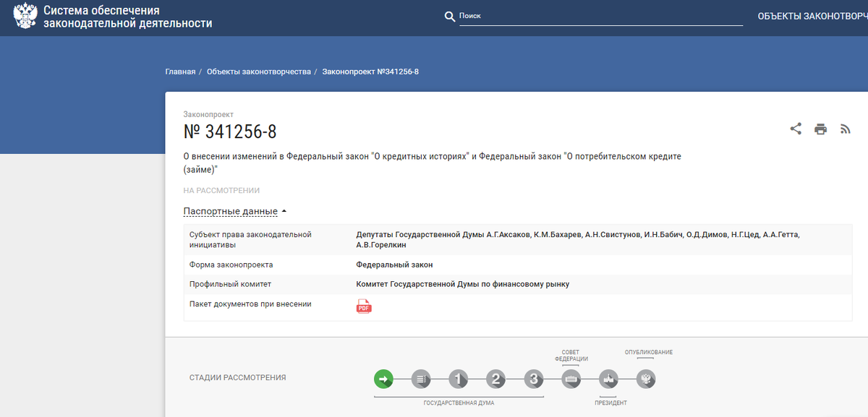Click the preliminary consideration document stage icon
The width and height of the screenshot is (868, 417).
click(x=421, y=378)
